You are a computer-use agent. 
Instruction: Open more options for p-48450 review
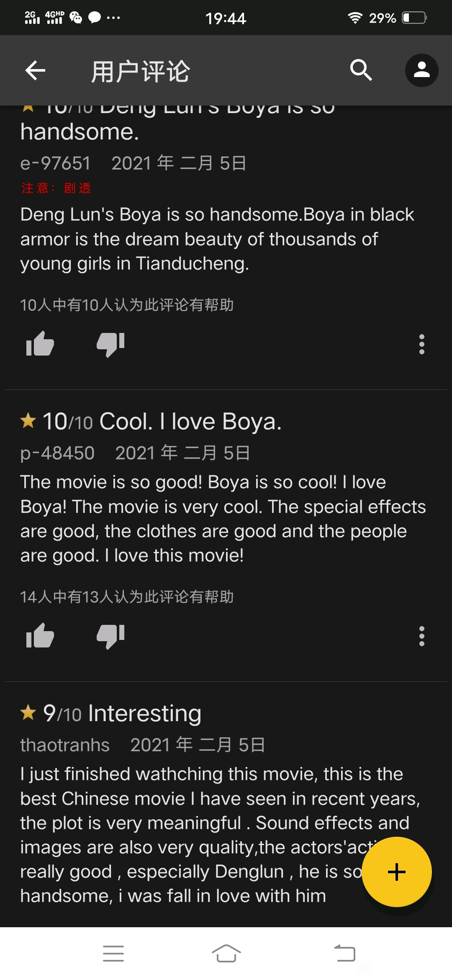[421, 636]
